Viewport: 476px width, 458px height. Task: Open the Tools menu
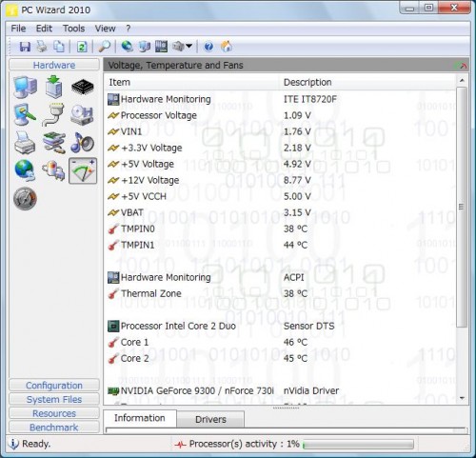pos(73,29)
